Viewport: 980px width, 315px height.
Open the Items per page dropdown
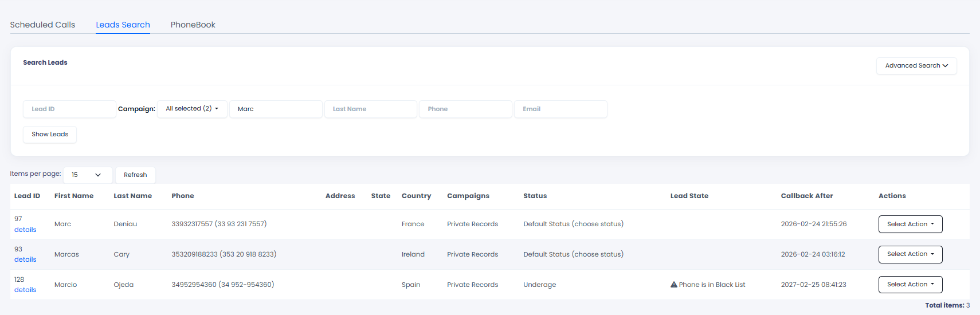point(87,175)
